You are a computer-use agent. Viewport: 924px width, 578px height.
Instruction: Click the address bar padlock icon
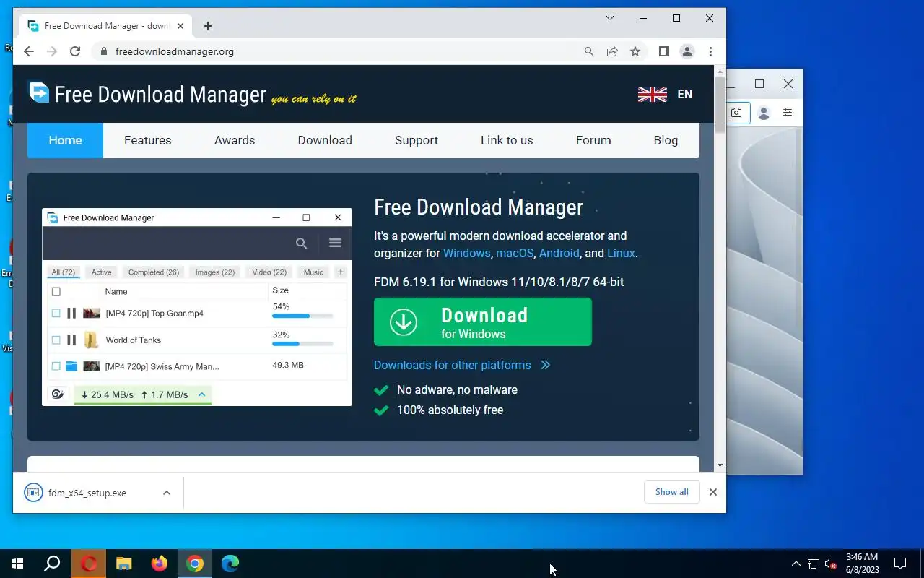[103, 51]
